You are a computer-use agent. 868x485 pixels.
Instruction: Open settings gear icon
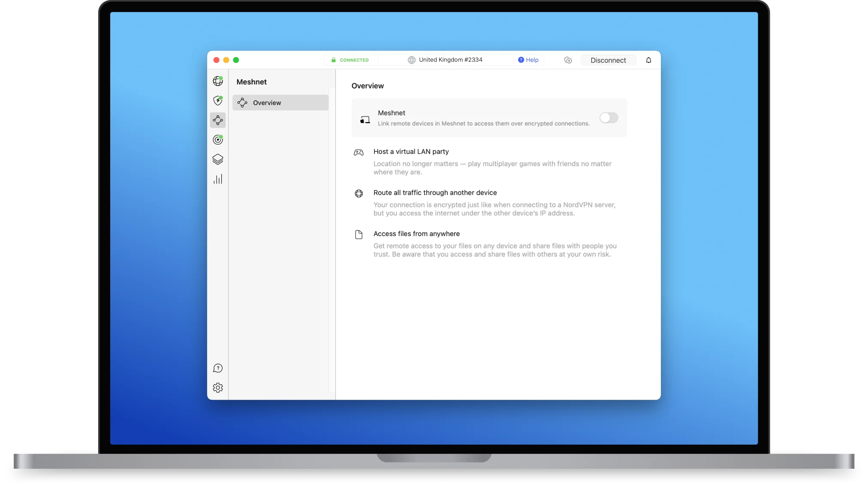[218, 388]
